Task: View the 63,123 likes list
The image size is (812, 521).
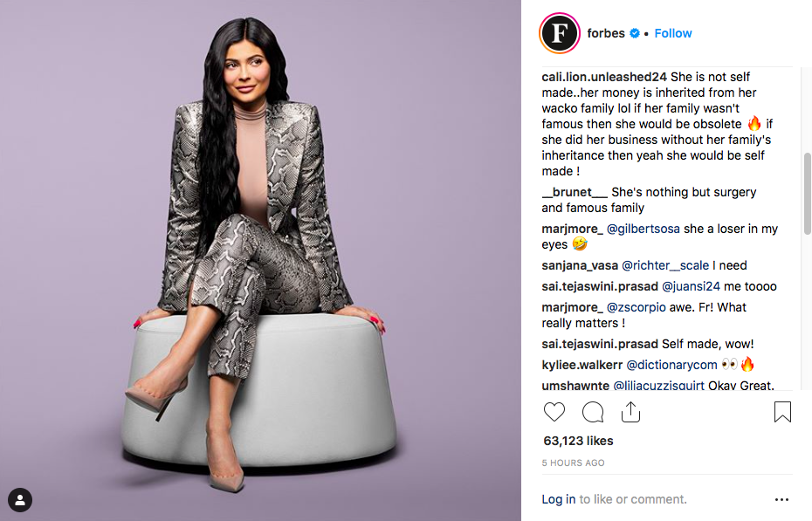Action: tap(578, 441)
